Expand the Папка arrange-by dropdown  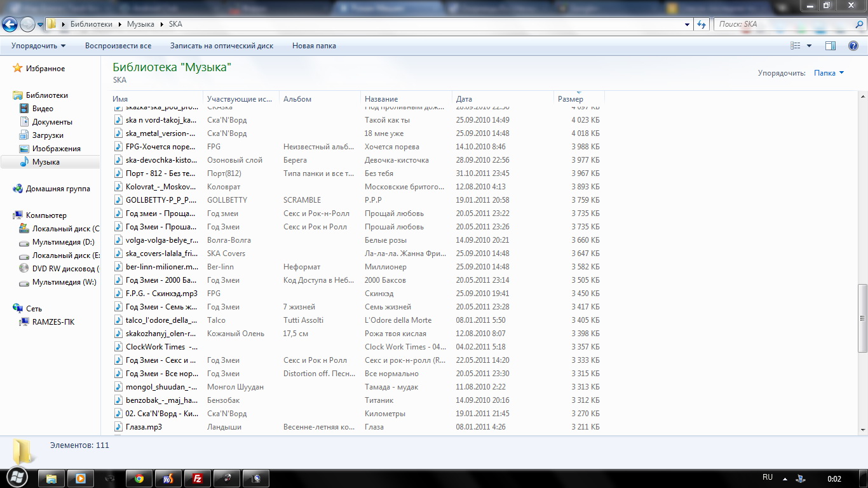(829, 73)
